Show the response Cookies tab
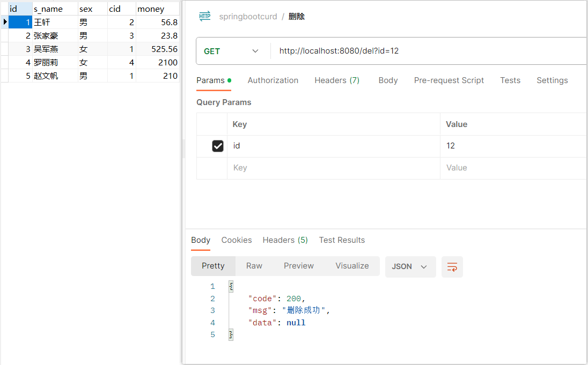 (x=236, y=240)
